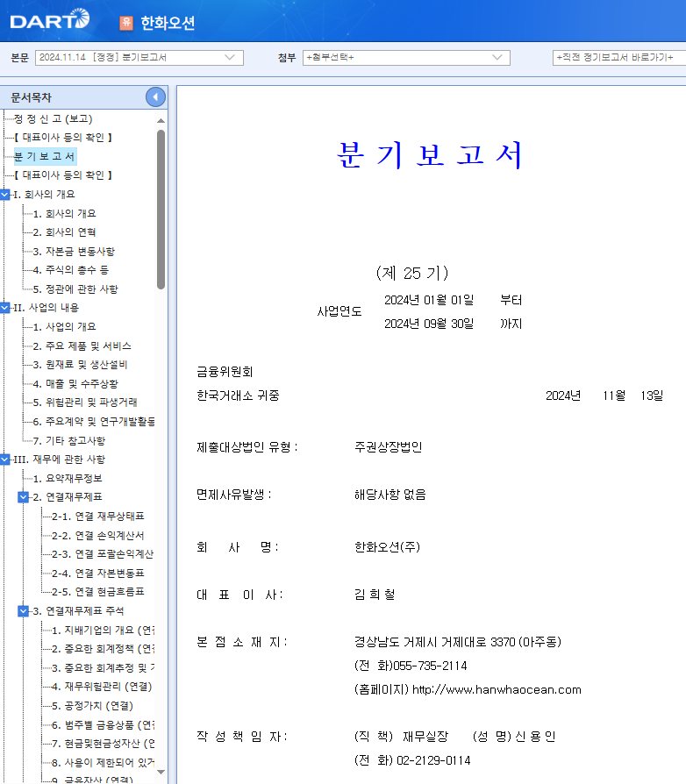686x784 pixels.
Task: Collapse the 3. 연결재무제표 주석 node
Action: click(x=23, y=611)
